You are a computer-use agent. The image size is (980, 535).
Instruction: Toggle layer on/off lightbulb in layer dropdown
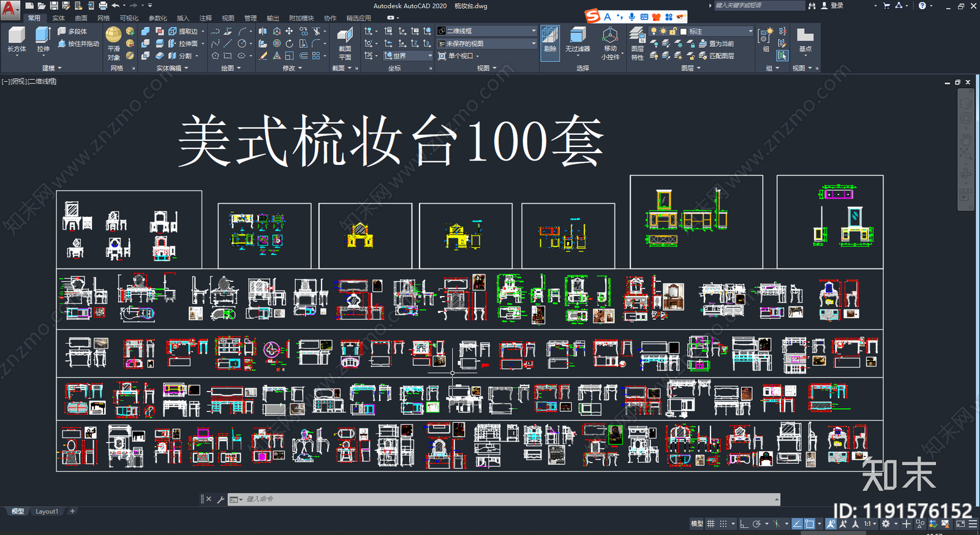(654, 31)
